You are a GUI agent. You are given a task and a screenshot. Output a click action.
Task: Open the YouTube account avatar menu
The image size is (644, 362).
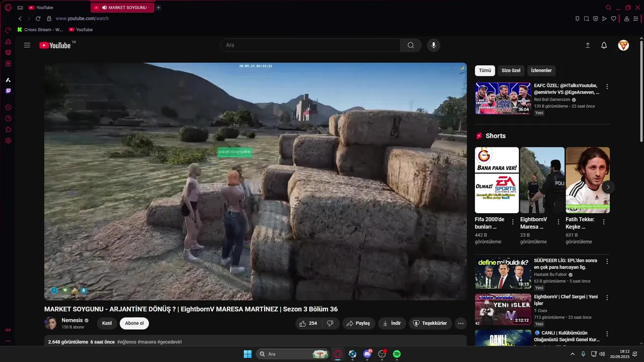[623, 45]
